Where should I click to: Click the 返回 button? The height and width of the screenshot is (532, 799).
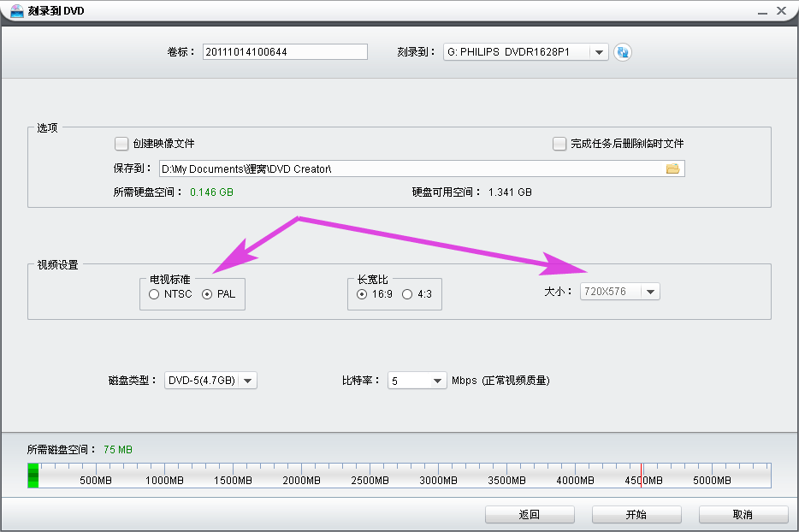pyautogui.click(x=530, y=515)
